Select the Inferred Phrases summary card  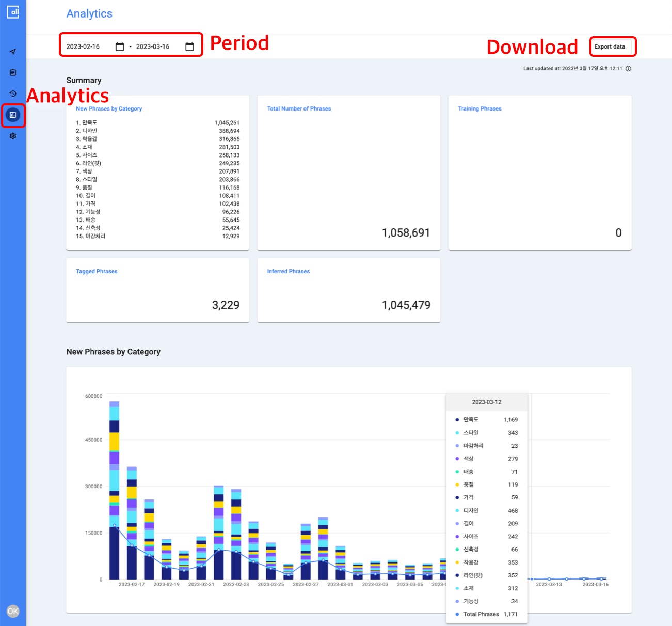(348, 290)
